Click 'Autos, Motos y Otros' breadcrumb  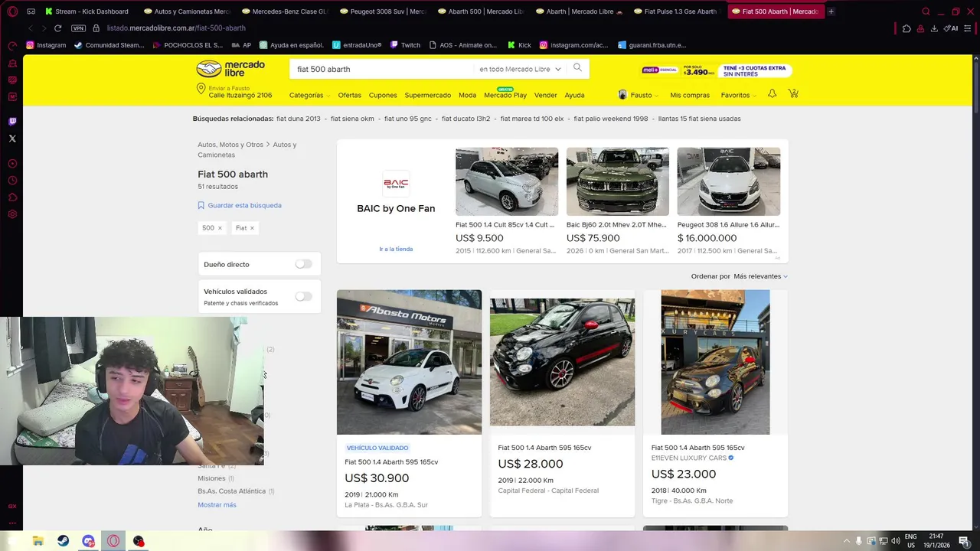pyautogui.click(x=230, y=145)
